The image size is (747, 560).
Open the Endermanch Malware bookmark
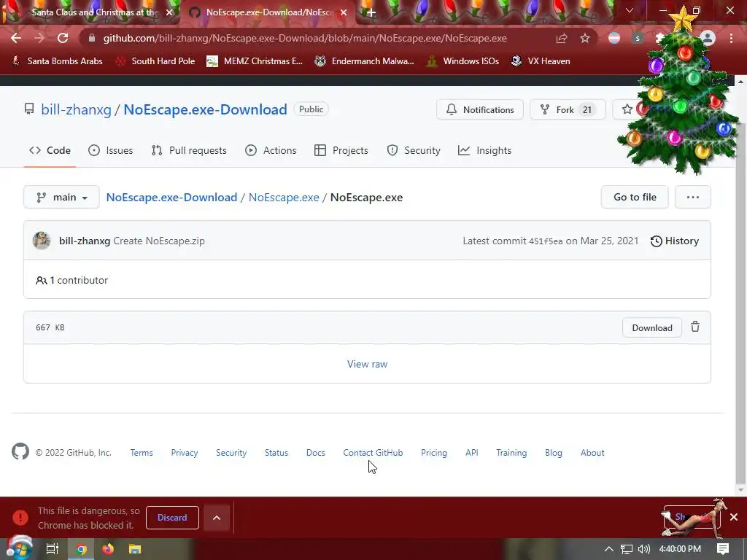[x=365, y=61]
